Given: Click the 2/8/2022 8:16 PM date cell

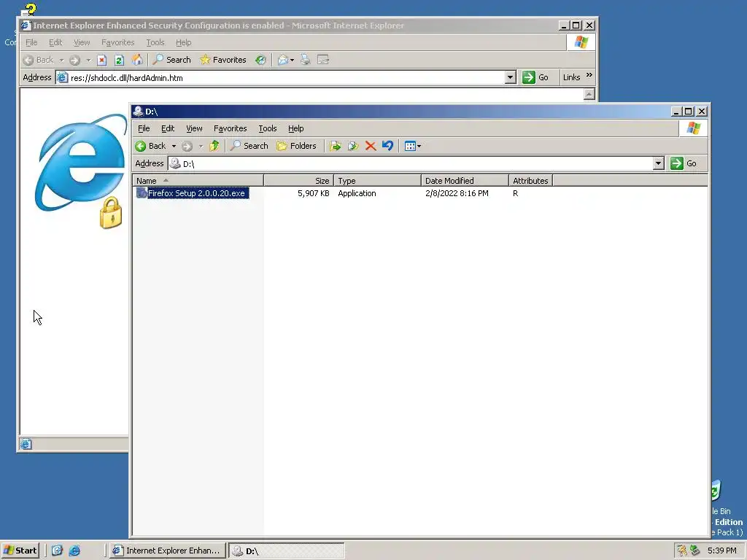Looking at the screenshot, I should pos(457,193).
